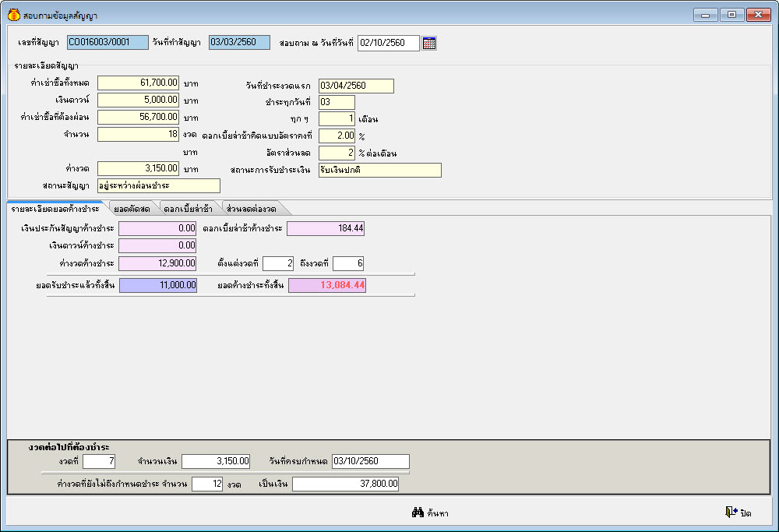Click the discount rate field showing 2
Image resolution: width=779 pixels, height=532 pixels.
(x=337, y=153)
